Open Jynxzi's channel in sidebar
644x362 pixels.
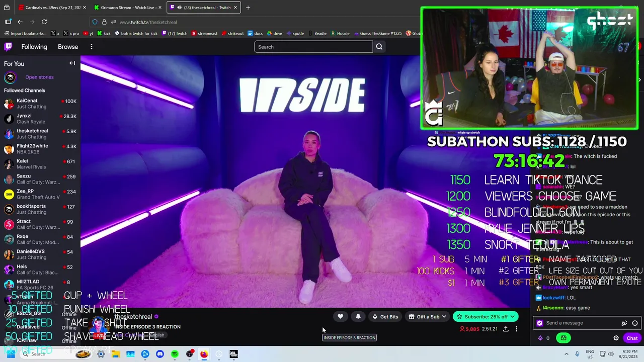click(x=40, y=119)
